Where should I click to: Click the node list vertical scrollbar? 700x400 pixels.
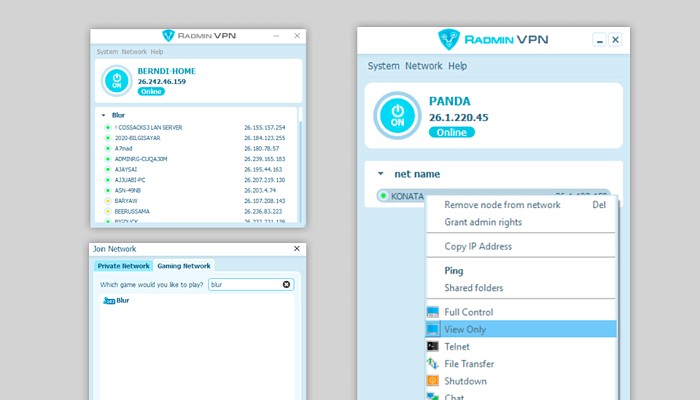tap(300, 164)
